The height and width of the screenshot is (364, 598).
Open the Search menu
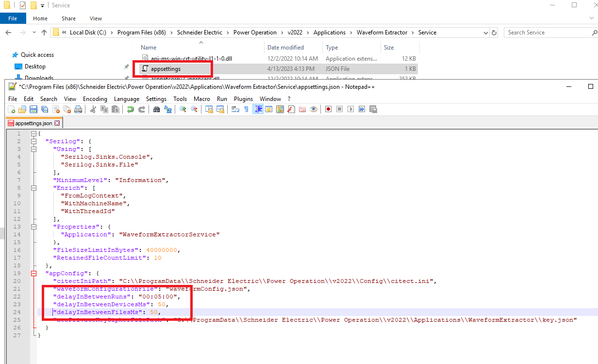point(49,99)
